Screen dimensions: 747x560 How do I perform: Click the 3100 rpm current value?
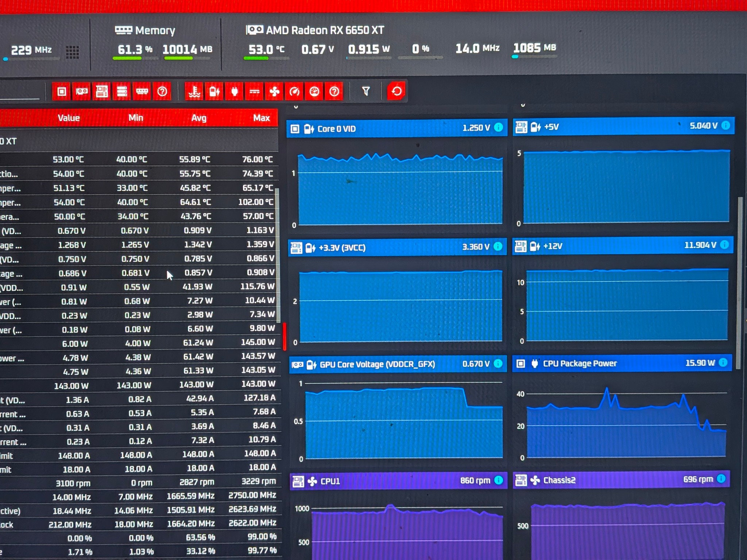(x=73, y=483)
